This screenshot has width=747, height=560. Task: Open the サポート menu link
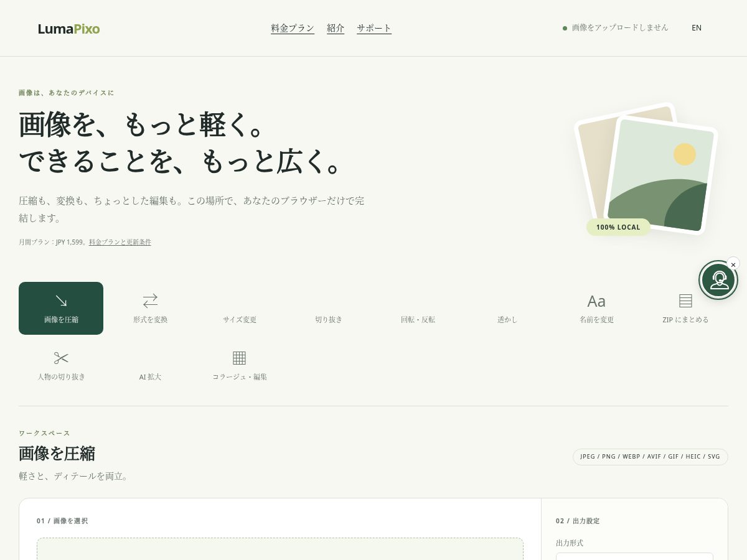click(374, 28)
